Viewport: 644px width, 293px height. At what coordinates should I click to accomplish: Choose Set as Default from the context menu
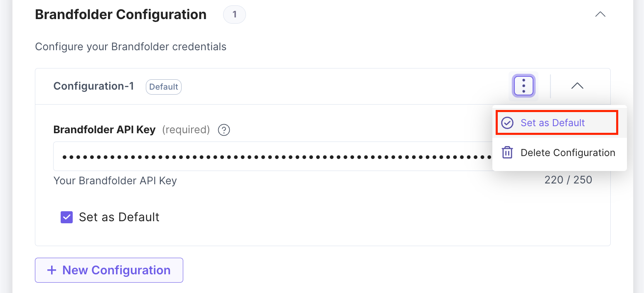pyautogui.click(x=553, y=123)
